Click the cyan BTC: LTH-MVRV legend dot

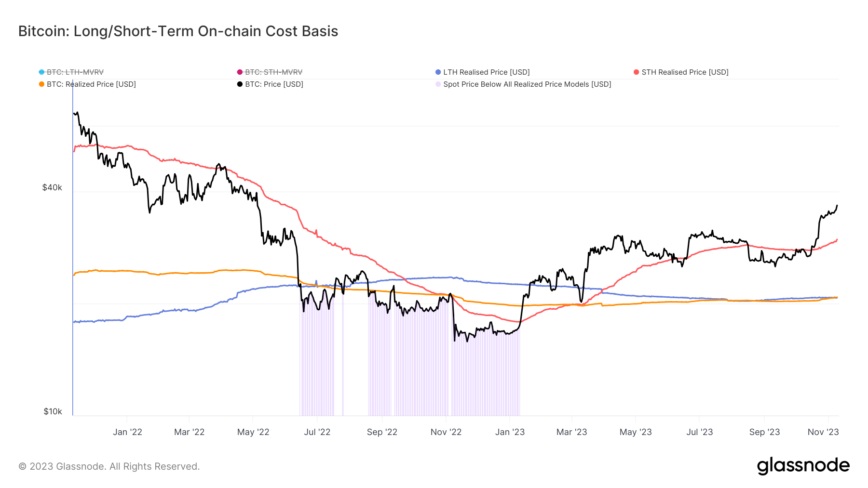(41, 72)
